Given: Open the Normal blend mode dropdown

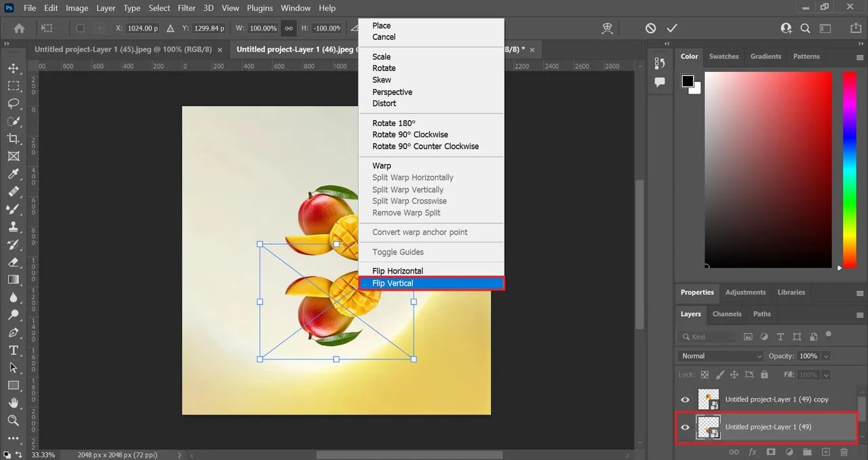Looking at the screenshot, I should tap(721, 356).
